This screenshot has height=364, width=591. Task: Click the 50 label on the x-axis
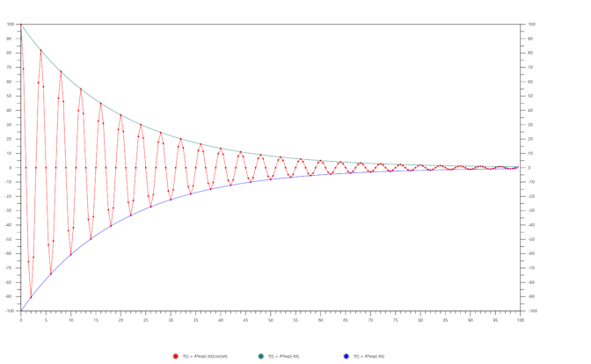[x=271, y=320]
